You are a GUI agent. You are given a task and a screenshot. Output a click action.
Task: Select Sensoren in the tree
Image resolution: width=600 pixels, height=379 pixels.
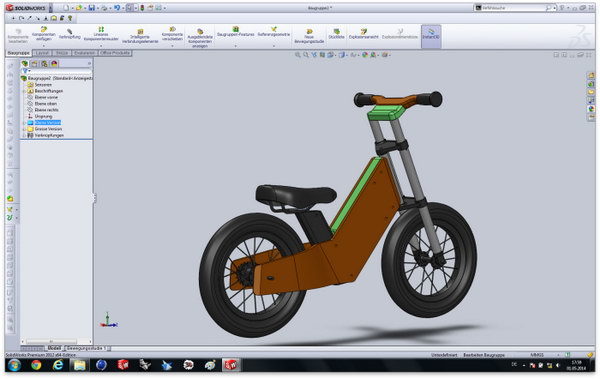click(x=39, y=85)
